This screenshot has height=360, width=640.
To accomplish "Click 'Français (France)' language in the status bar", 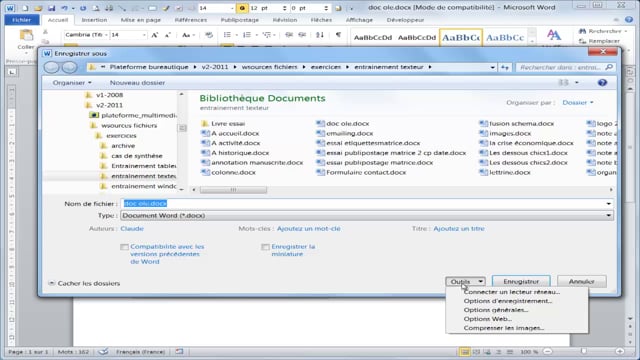I will (x=140, y=352).
